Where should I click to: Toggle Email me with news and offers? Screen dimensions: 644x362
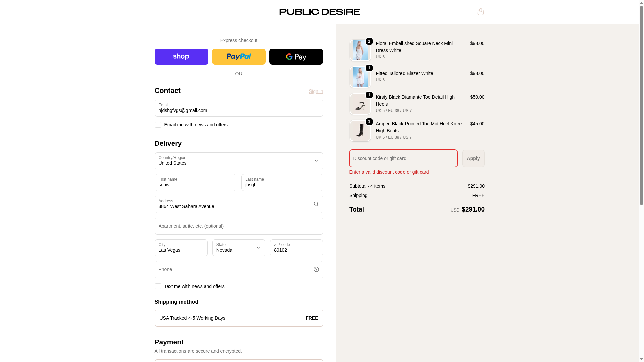[158, 125]
